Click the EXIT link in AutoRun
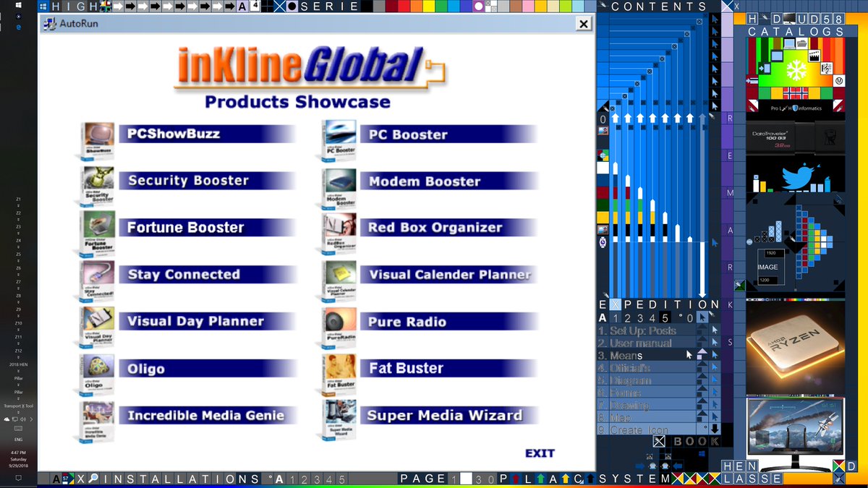The width and height of the screenshot is (868, 488). coord(540,453)
